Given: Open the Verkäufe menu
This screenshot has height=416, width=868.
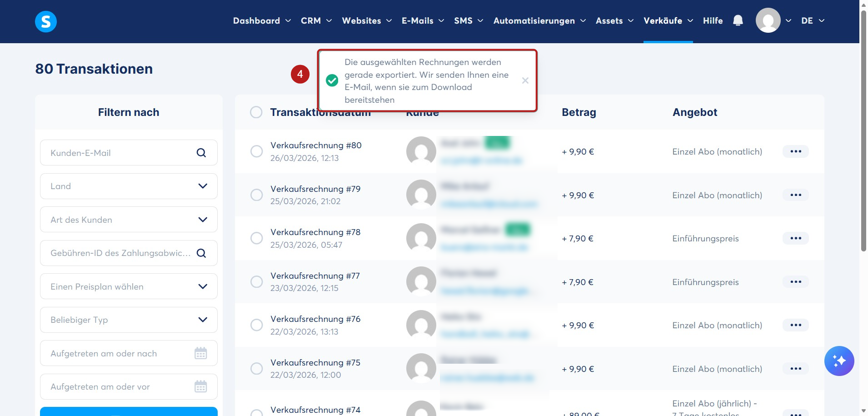Looking at the screenshot, I should click(668, 20).
